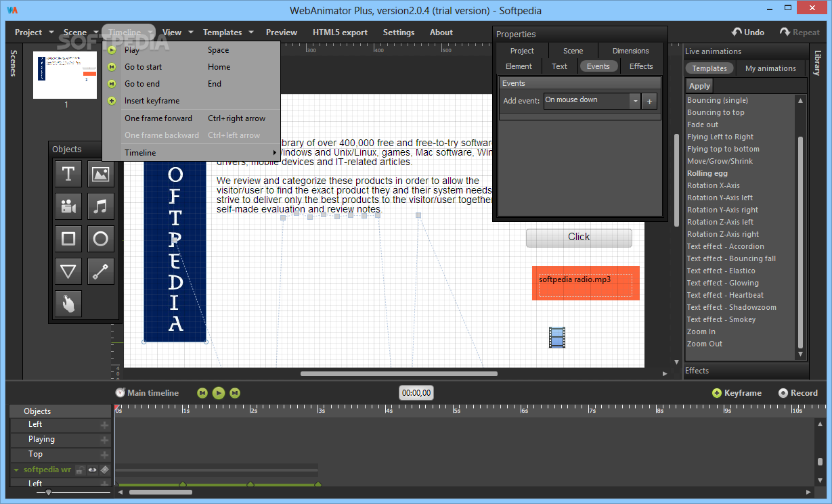Screen dimensions: 832x504
Task: Select the Circle shape tool
Action: [100, 239]
